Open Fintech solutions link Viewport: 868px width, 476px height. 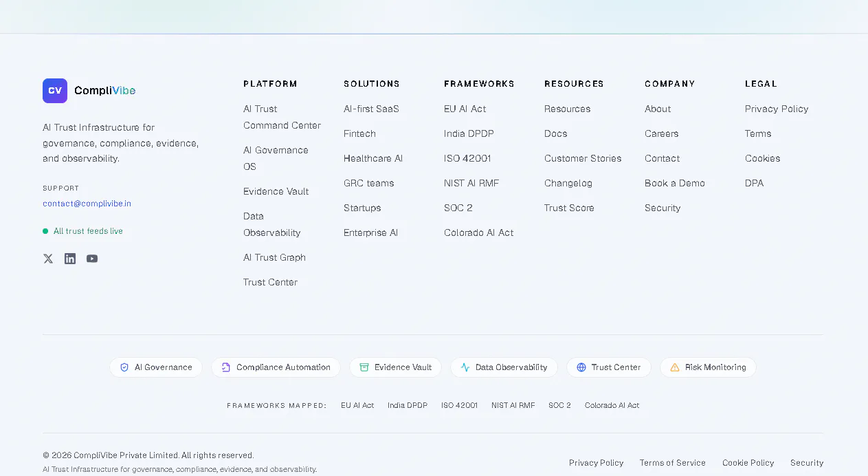pos(359,133)
